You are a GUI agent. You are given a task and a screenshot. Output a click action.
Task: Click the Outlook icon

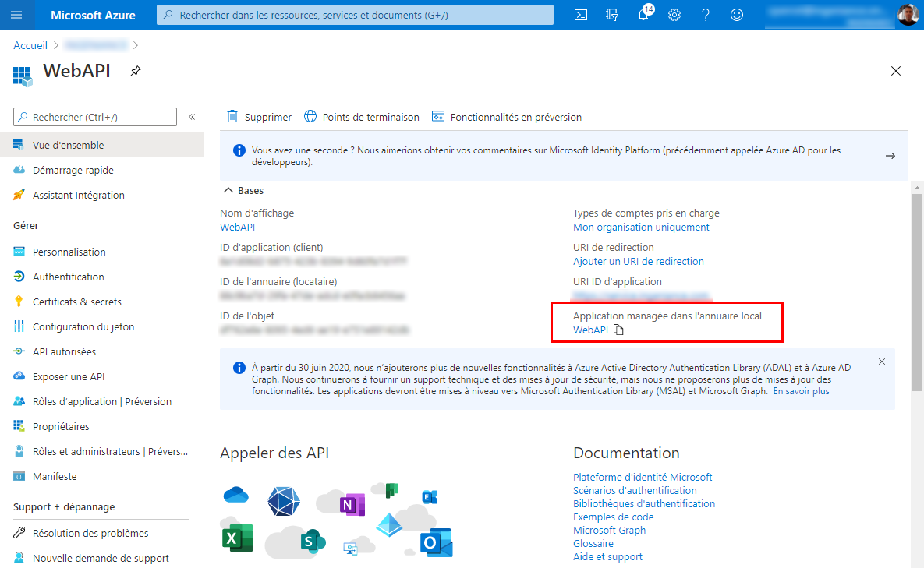[436, 543]
